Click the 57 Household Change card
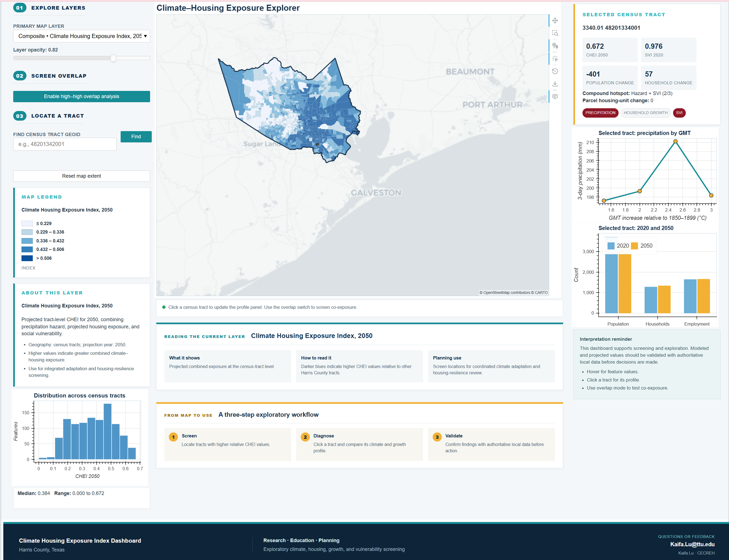The height and width of the screenshot is (560, 729). coord(668,78)
